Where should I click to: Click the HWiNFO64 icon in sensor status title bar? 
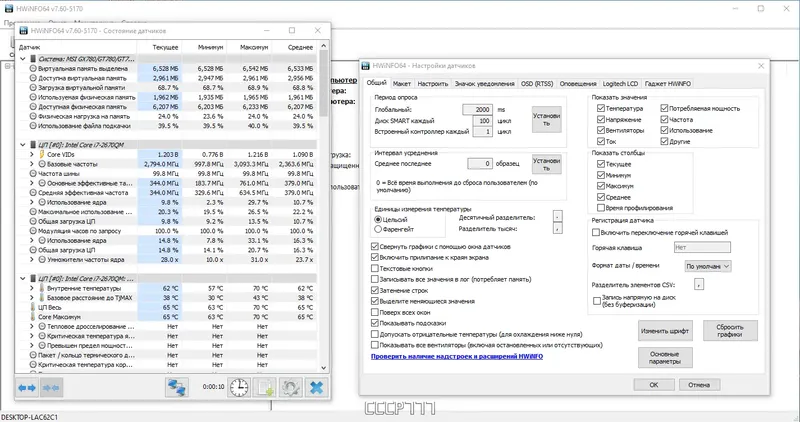(23, 31)
